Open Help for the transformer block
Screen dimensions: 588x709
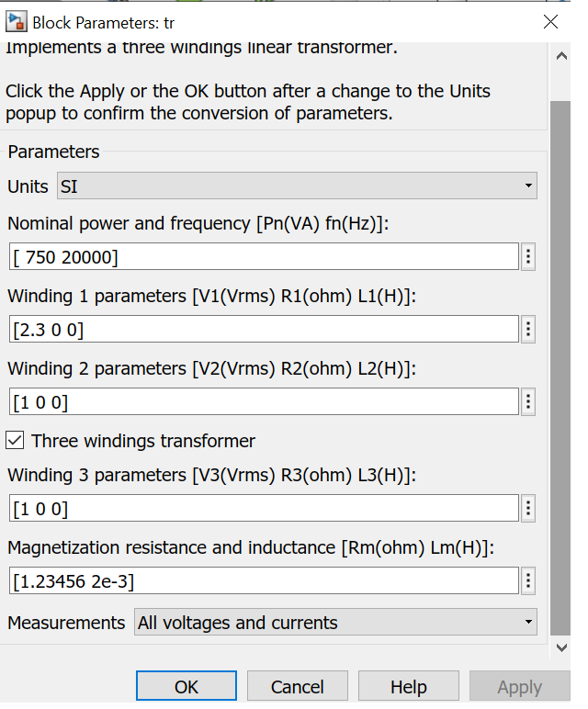(x=409, y=686)
